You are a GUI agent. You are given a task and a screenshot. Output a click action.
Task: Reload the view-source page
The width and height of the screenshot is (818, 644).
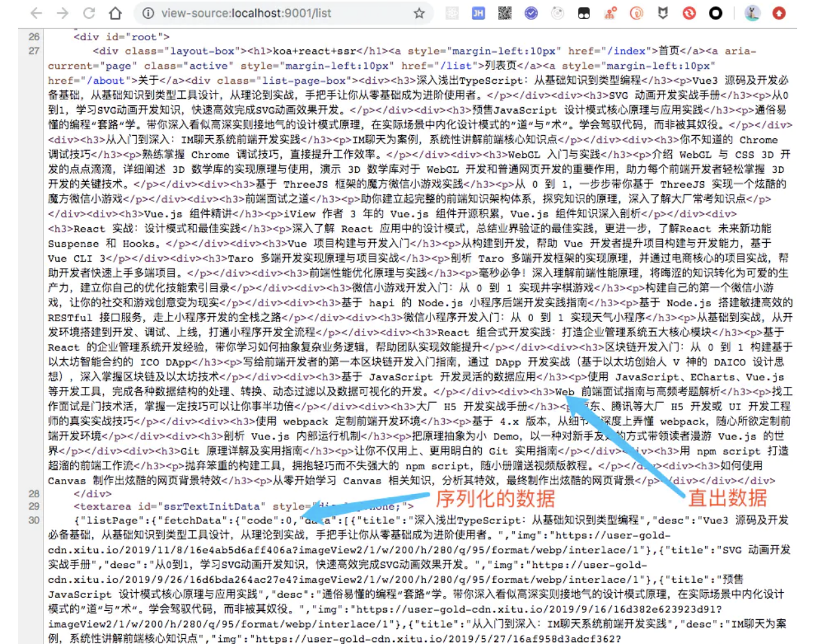click(x=89, y=13)
